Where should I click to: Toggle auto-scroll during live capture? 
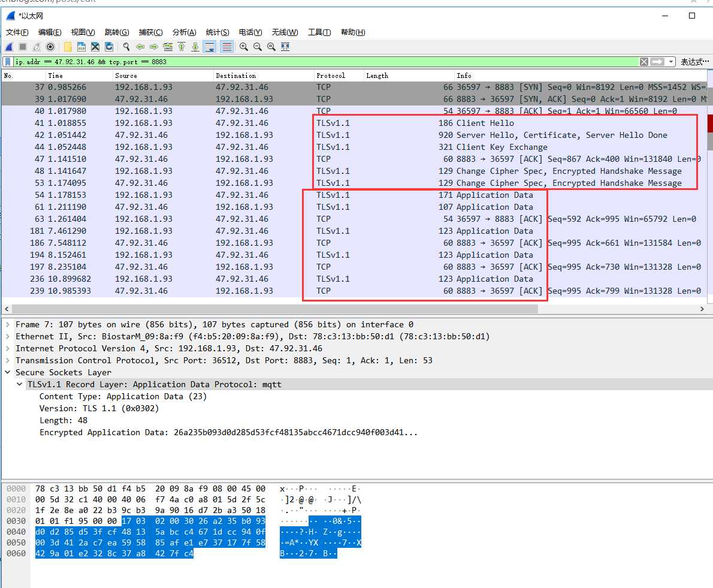coord(210,47)
